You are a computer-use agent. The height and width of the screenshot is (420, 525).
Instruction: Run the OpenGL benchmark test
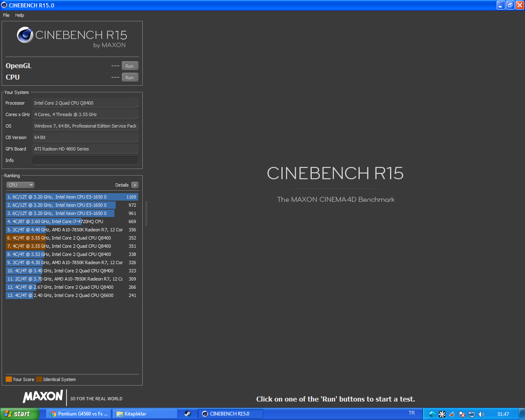(130, 66)
